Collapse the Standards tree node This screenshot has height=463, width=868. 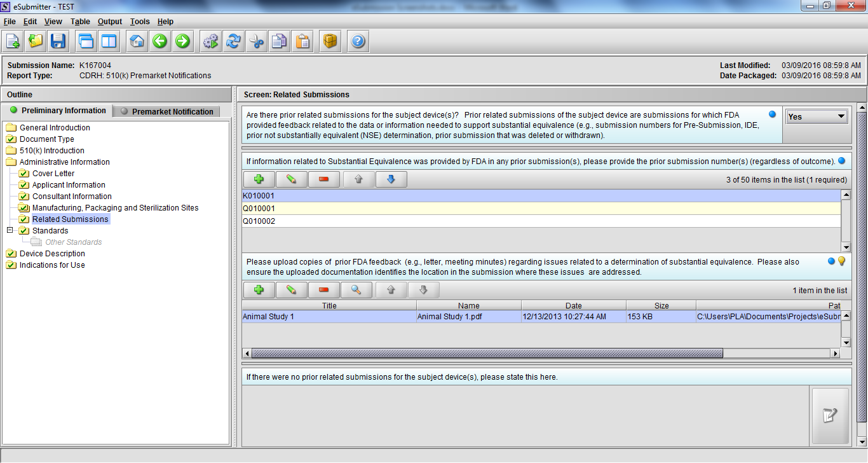[x=10, y=230]
